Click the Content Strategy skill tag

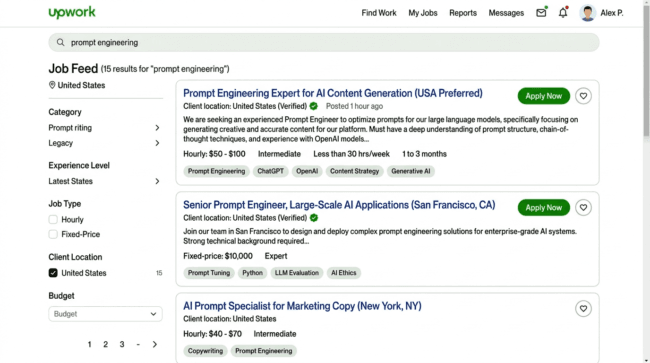(x=354, y=171)
